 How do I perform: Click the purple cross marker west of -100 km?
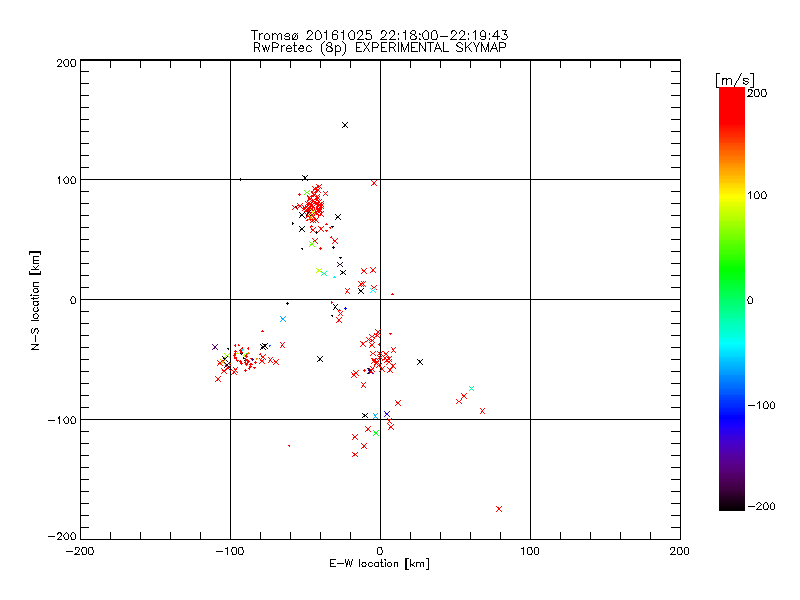(x=215, y=347)
